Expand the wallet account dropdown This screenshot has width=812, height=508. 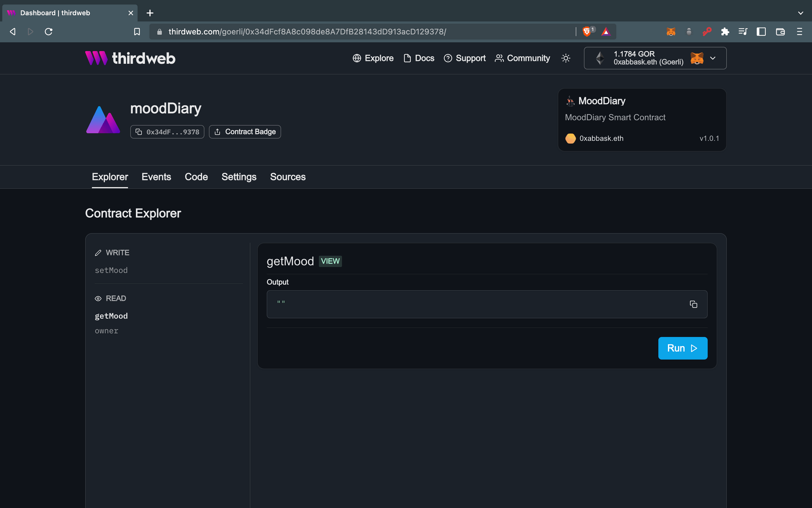(x=713, y=58)
